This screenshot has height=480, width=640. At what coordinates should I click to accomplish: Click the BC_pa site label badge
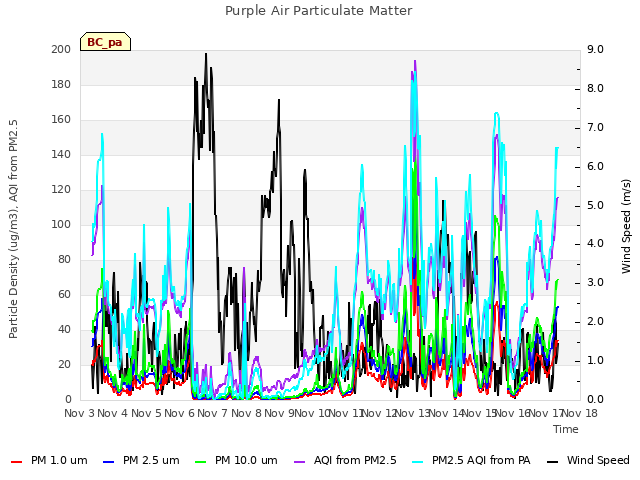tap(105, 42)
